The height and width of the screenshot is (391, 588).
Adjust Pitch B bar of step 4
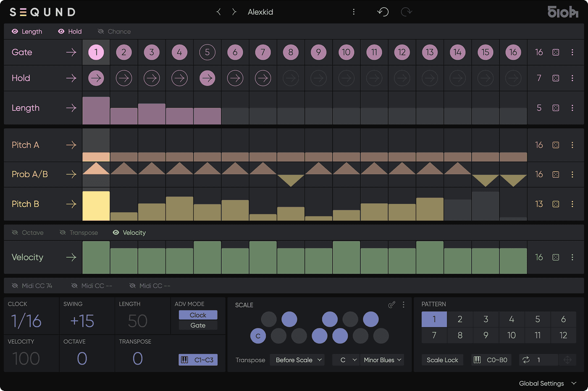(x=180, y=209)
